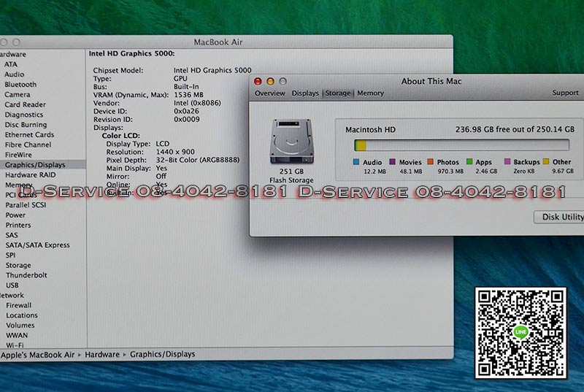Screen dimensions: 584x392
Task: Click the Disk Utility button
Action: (558, 217)
